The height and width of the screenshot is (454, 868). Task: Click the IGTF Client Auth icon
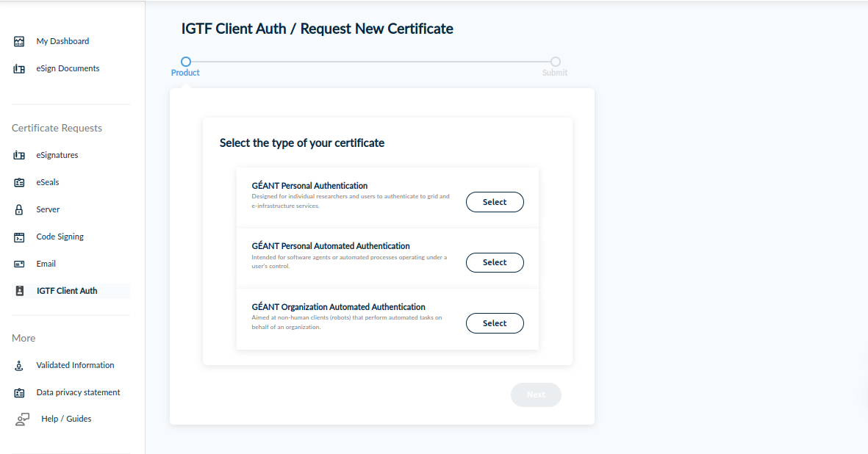(x=20, y=292)
